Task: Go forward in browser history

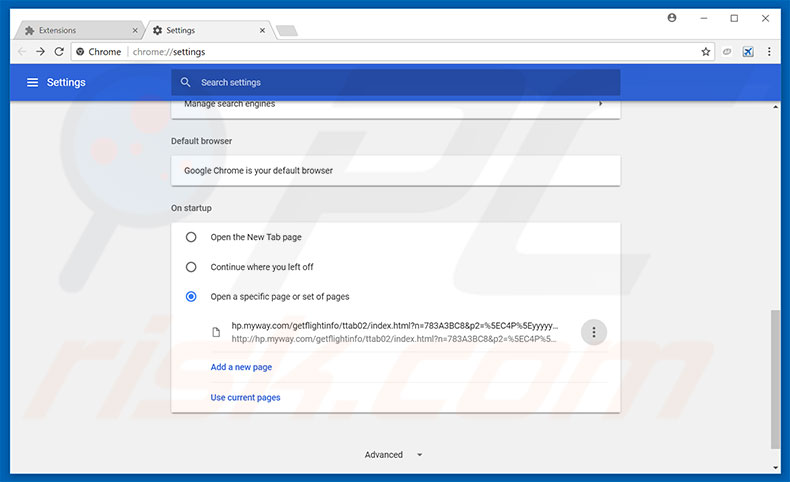Action: [x=40, y=51]
